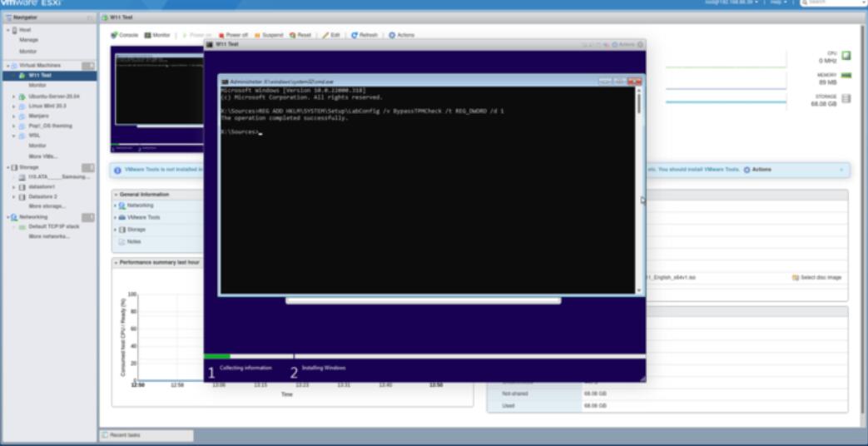
Task: Select Ubuntu-Server-20.04 virtual machine
Action: tap(54, 97)
